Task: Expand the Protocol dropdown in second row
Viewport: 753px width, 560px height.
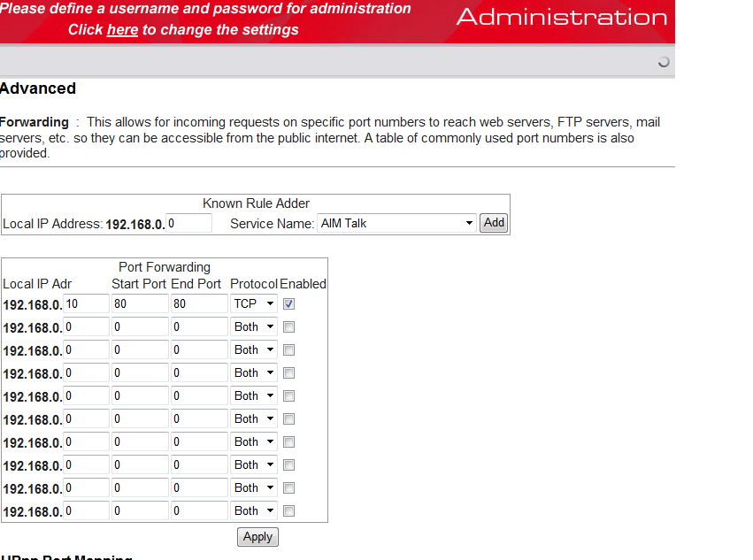Action: 254,326
